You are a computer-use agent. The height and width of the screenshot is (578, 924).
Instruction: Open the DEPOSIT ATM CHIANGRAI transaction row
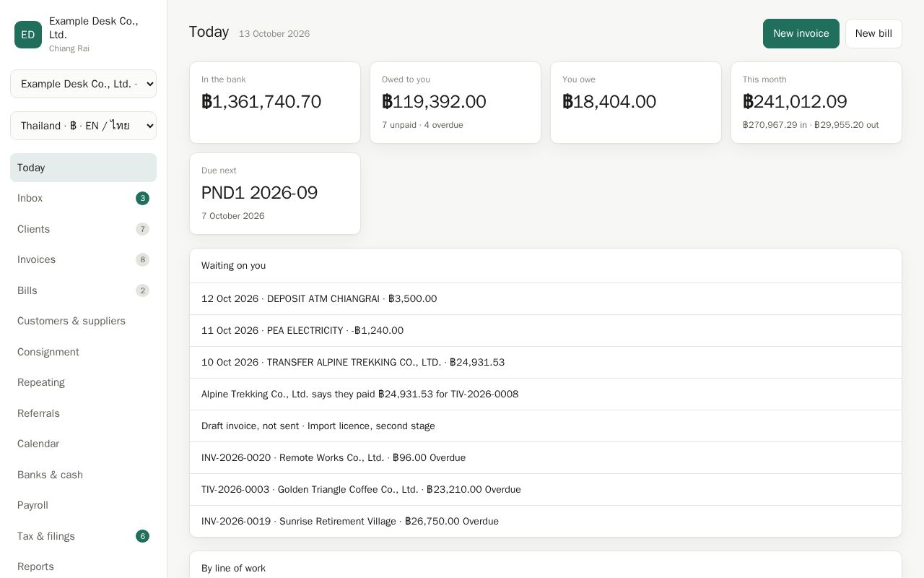(546, 298)
